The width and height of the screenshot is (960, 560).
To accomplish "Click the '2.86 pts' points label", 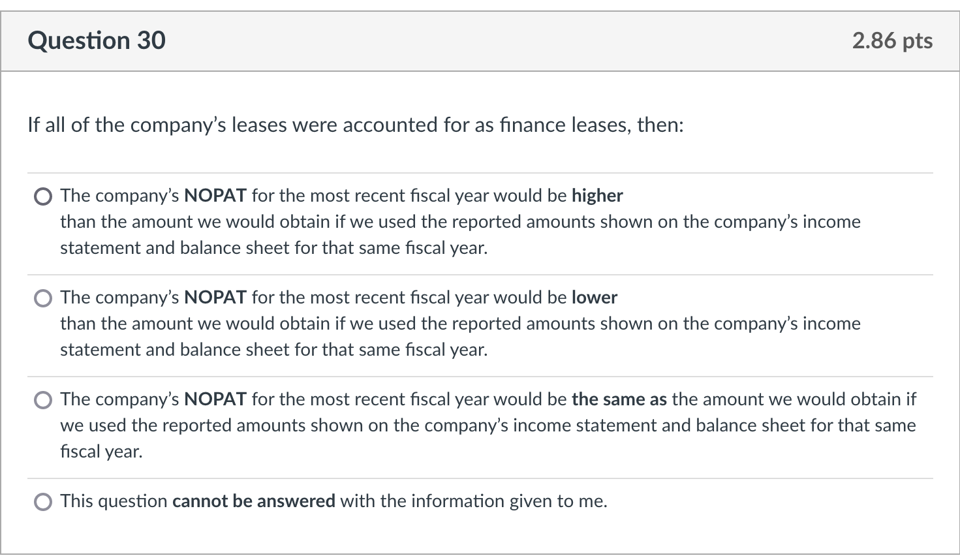I will pyautogui.click(x=892, y=40).
